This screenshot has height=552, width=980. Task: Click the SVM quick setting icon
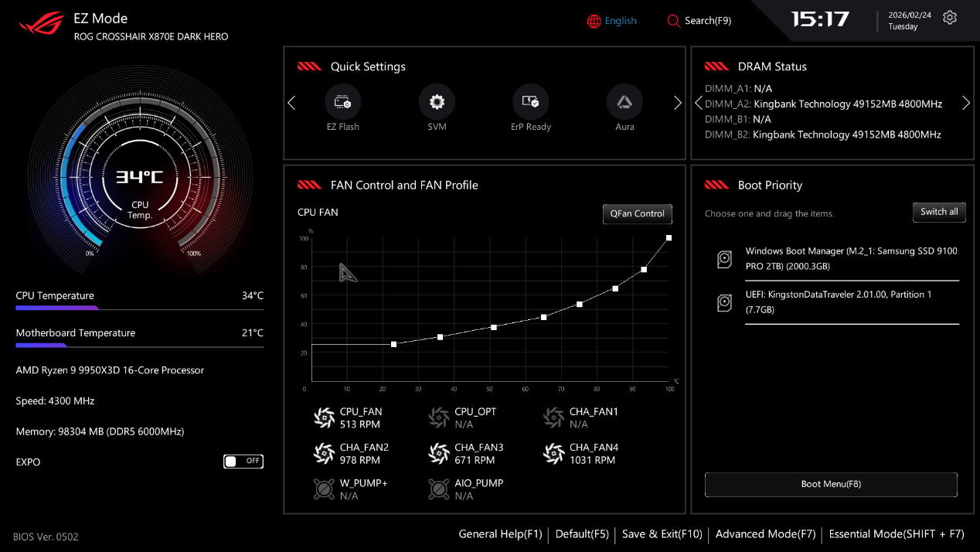coord(437,102)
